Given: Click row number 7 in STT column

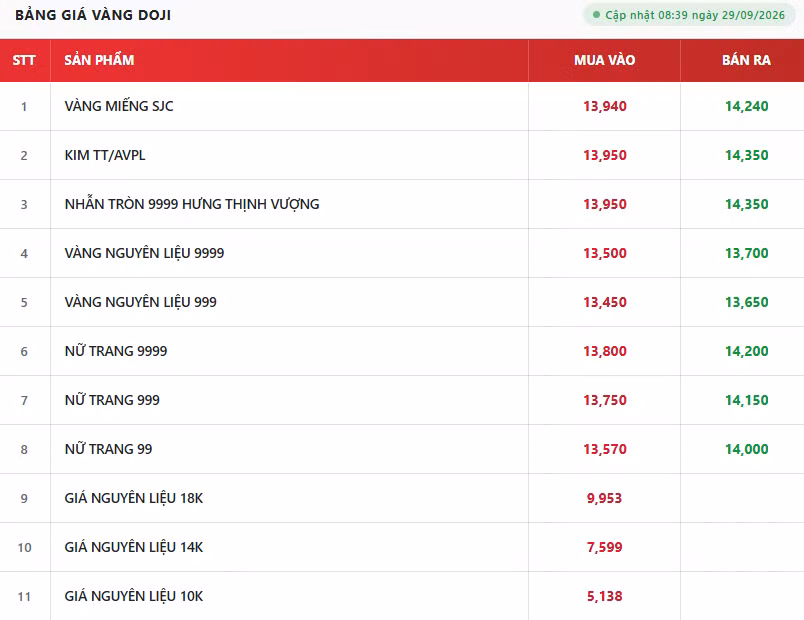Looking at the screenshot, I should point(24,401).
